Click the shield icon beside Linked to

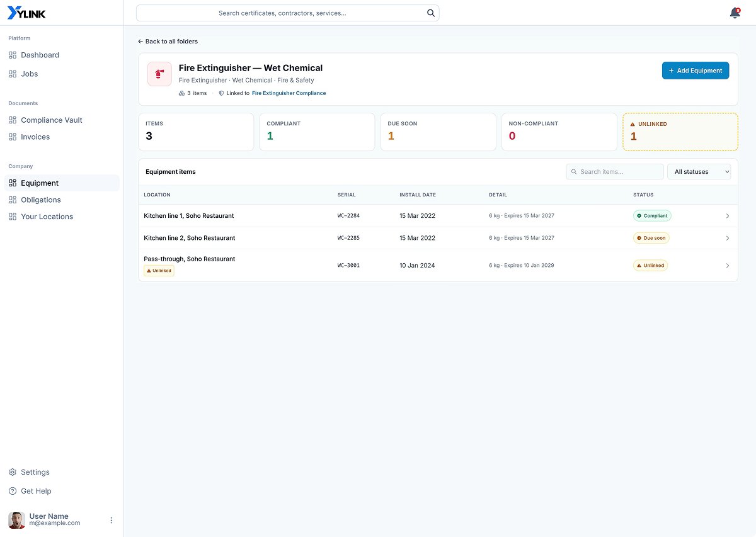[x=221, y=93]
